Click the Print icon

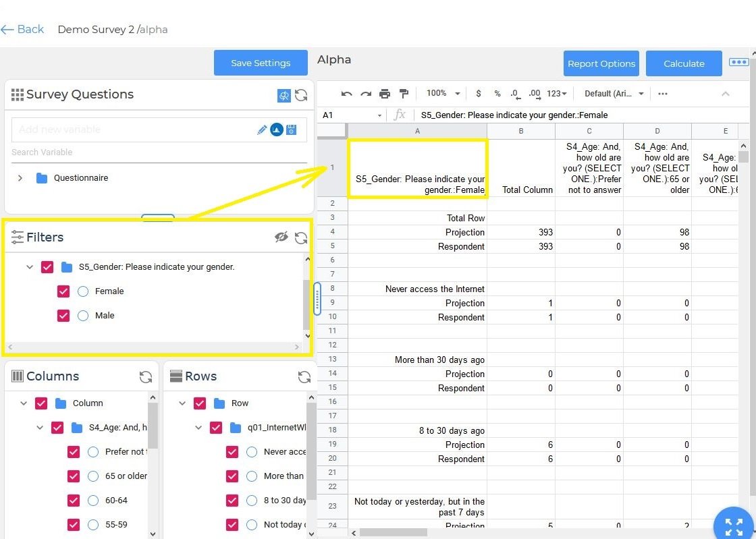(x=385, y=94)
